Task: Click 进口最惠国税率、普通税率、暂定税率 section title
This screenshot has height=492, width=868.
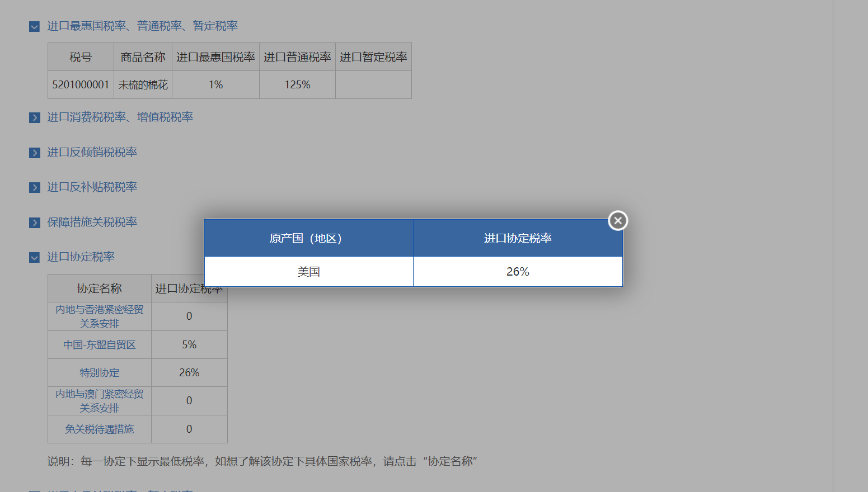Action: tap(142, 26)
